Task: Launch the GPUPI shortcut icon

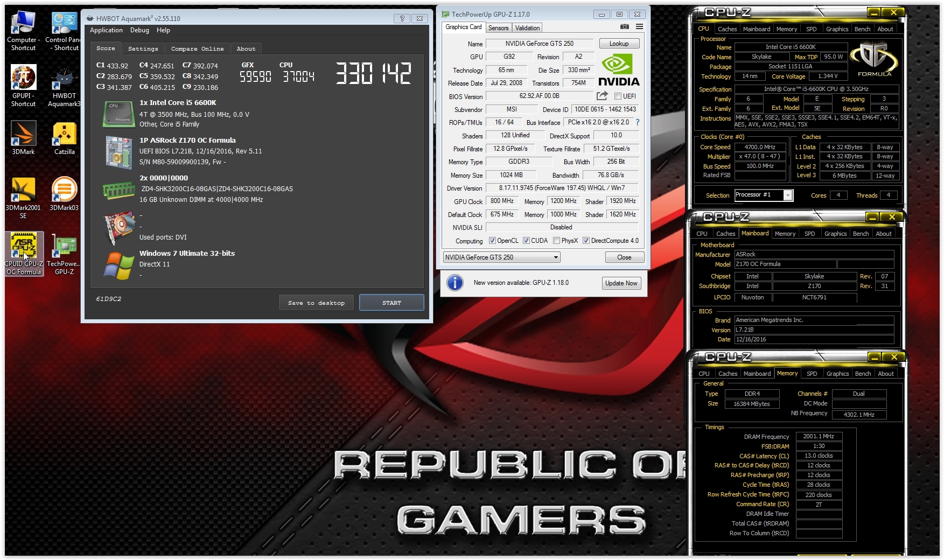Action: (23, 86)
